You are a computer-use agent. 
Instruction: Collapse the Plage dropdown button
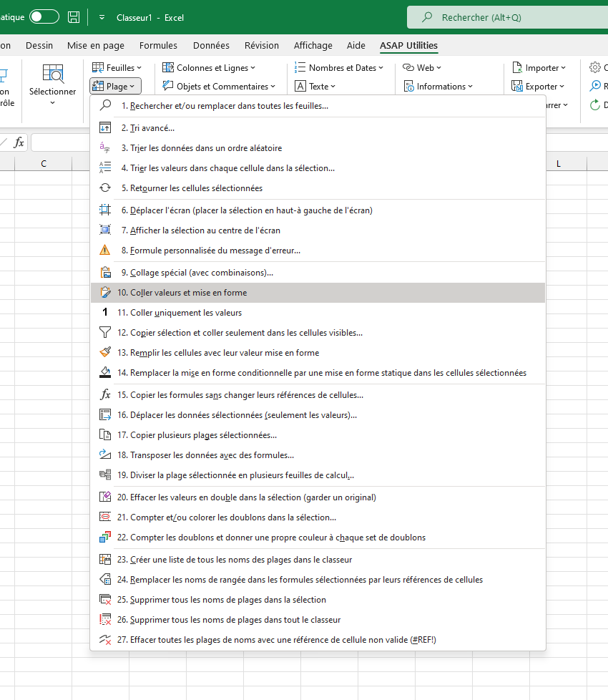pyautogui.click(x=116, y=86)
